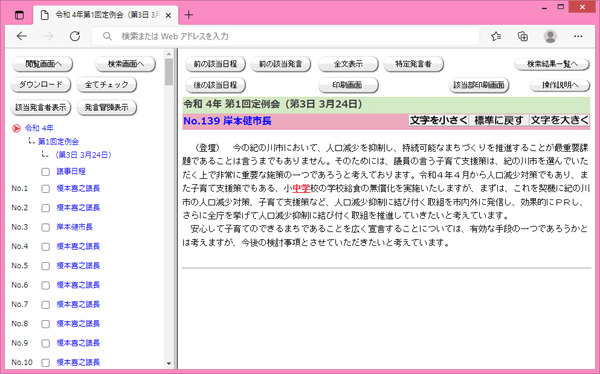Open the 該当部印刷画面 button
The image size is (600, 374).
click(x=479, y=85)
